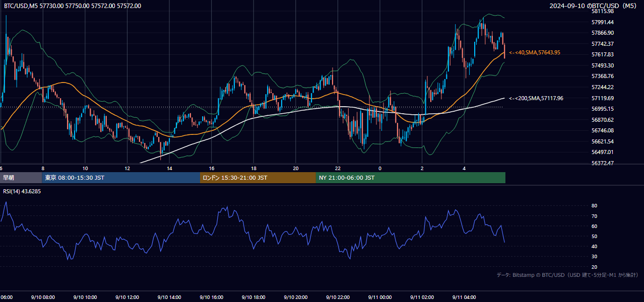Click the Bitstamp data source note
The height and width of the screenshot is (302, 644).
tap(567, 275)
